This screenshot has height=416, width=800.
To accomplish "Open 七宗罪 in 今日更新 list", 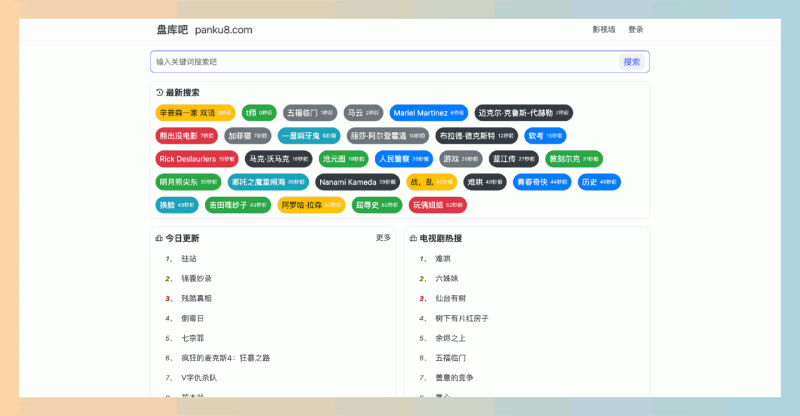I will point(193,338).
